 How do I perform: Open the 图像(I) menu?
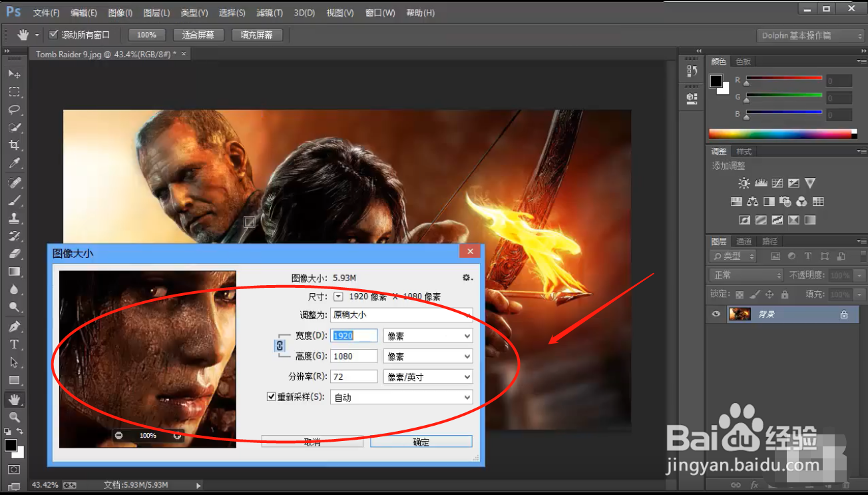point(120,13)
